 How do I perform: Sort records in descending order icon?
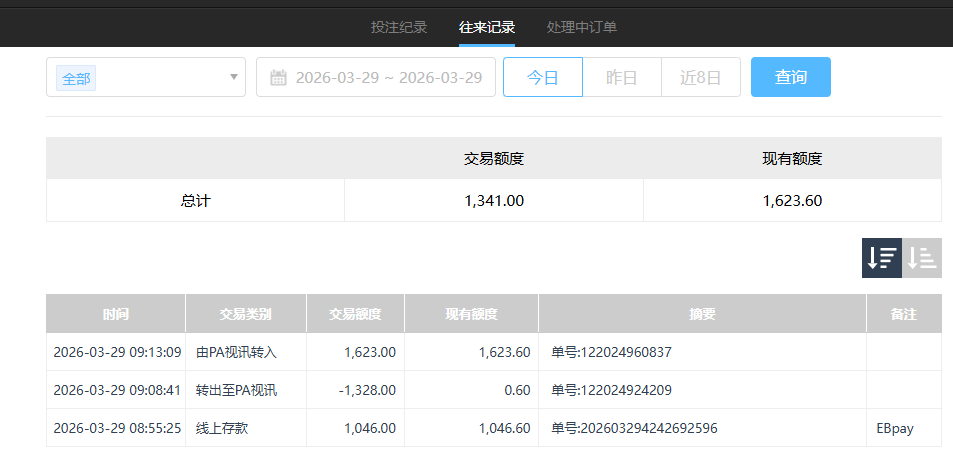pyautogui.click(x=881, y=258)
